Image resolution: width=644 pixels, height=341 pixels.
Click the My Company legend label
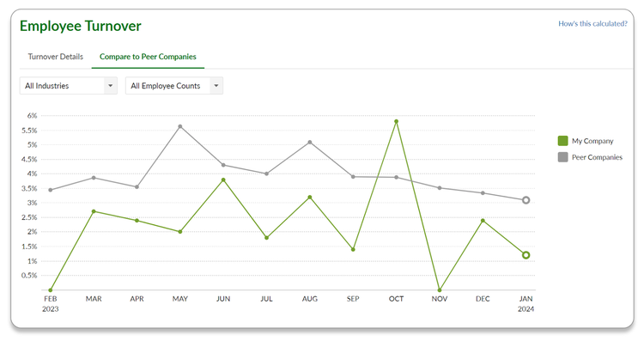[592, 141]
